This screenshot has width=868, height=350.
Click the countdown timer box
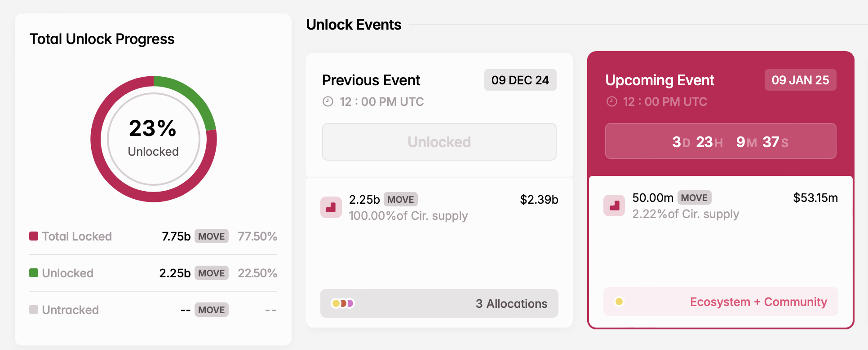[720, 141]
